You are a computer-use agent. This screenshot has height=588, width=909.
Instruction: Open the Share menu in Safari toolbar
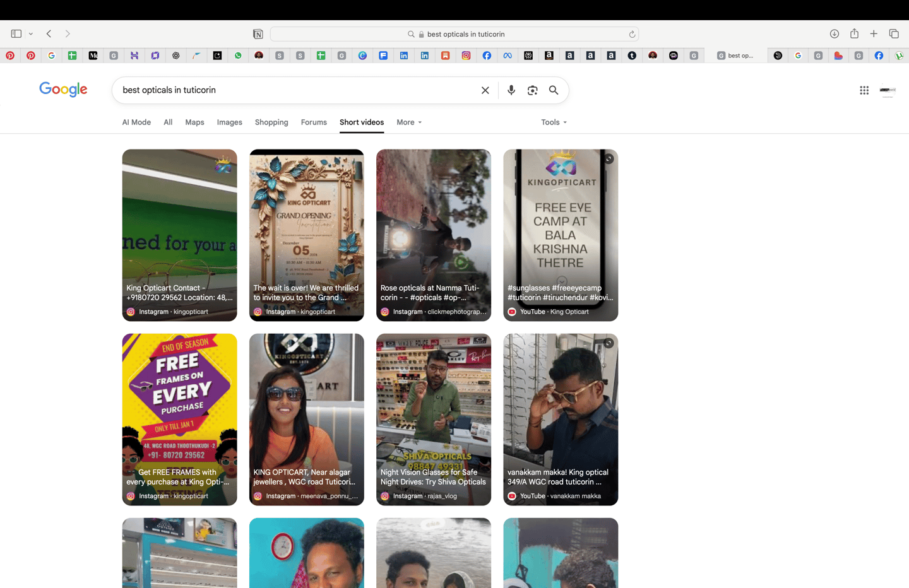click(854, 33)
